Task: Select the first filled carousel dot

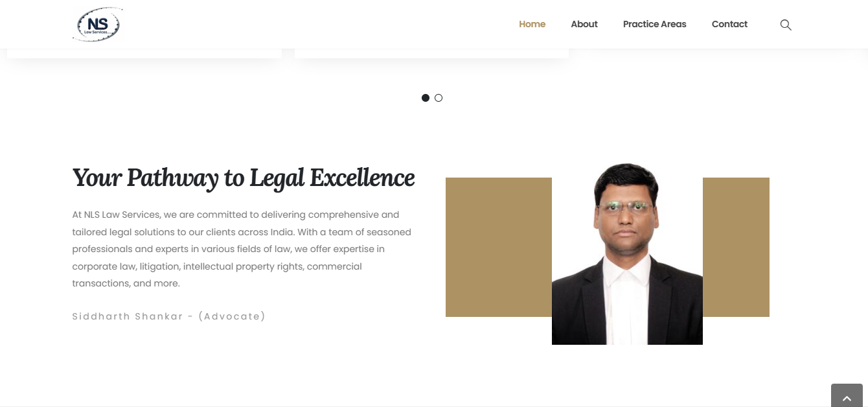Action: [426, 98]
